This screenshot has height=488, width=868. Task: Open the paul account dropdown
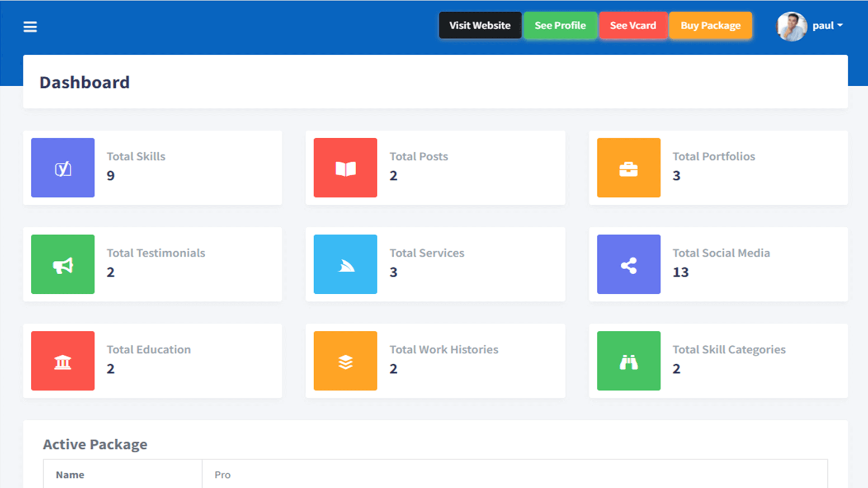tap(827, 26)
